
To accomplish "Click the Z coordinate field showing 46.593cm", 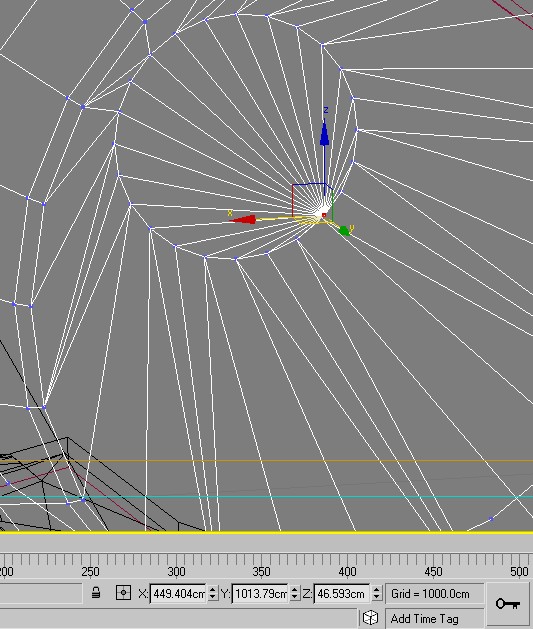I will 342,593.
